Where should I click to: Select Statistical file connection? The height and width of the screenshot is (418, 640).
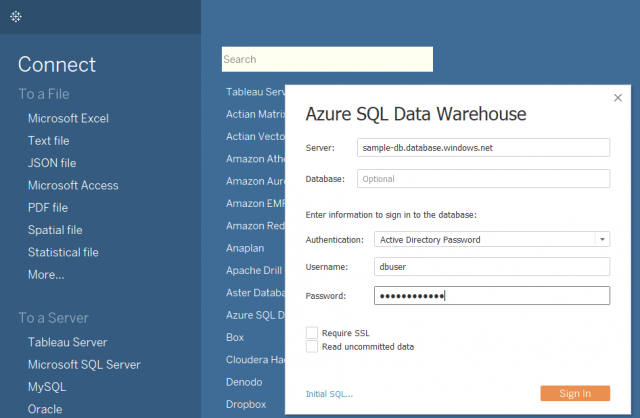click(x=63, y=252)
